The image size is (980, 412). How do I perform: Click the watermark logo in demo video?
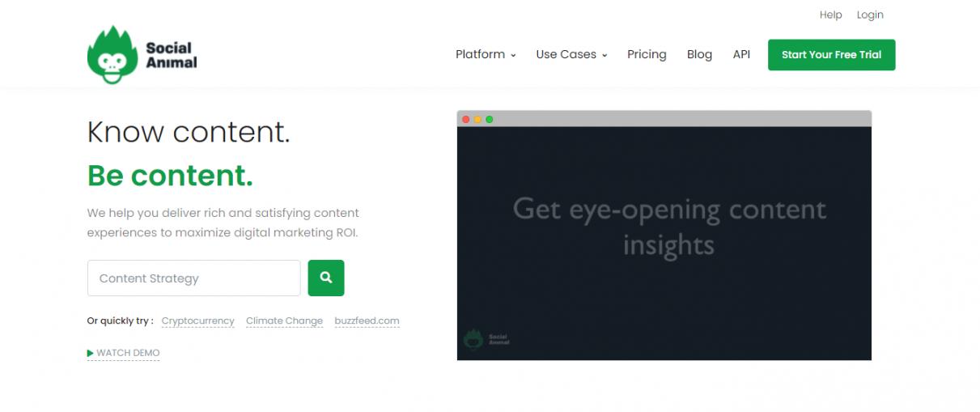486,338
